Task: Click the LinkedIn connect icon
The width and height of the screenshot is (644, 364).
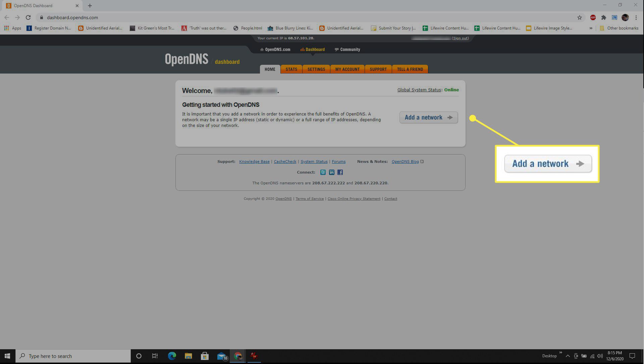Action: pyautogui.click(x=332, y=172)
